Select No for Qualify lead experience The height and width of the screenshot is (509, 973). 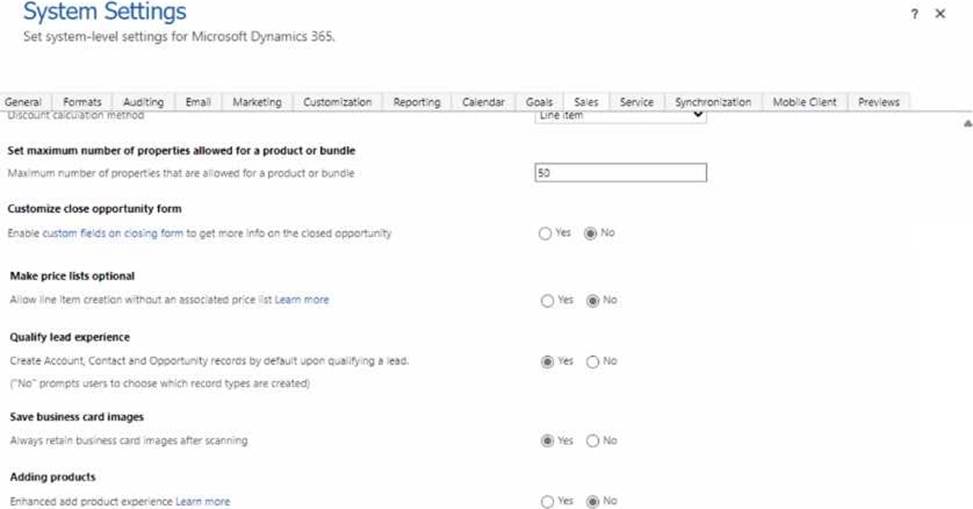pos(592,362)
